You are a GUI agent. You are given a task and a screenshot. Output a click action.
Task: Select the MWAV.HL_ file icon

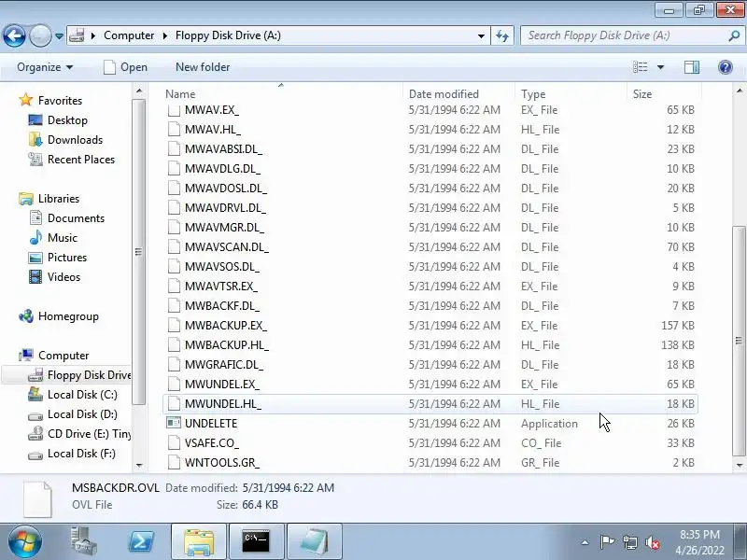pos(174,129)
